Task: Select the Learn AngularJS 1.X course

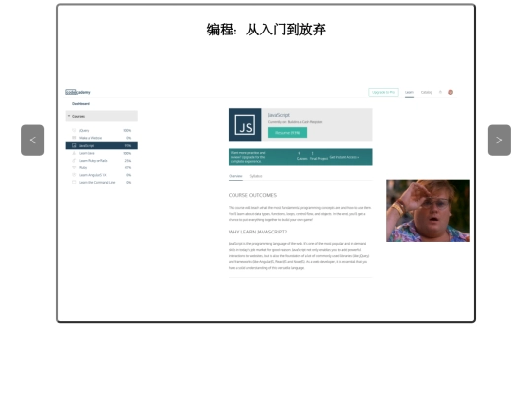Action: pos(101,175)
